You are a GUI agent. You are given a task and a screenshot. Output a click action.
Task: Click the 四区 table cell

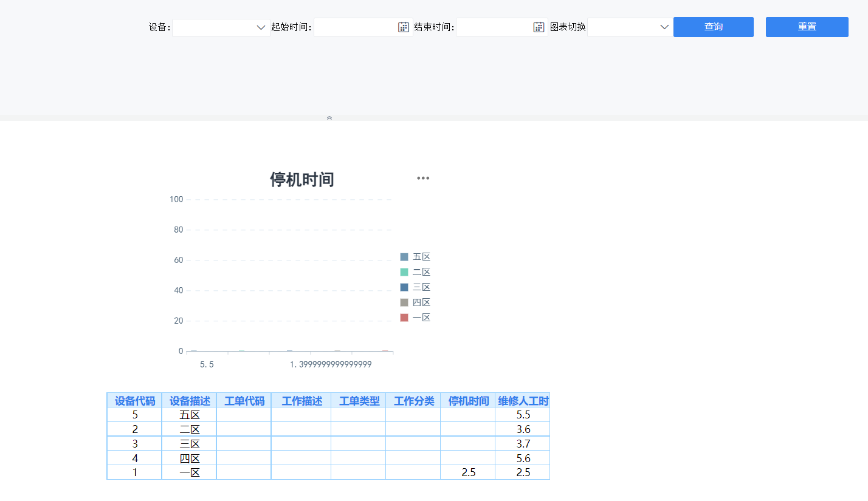(x=190, y=458)
